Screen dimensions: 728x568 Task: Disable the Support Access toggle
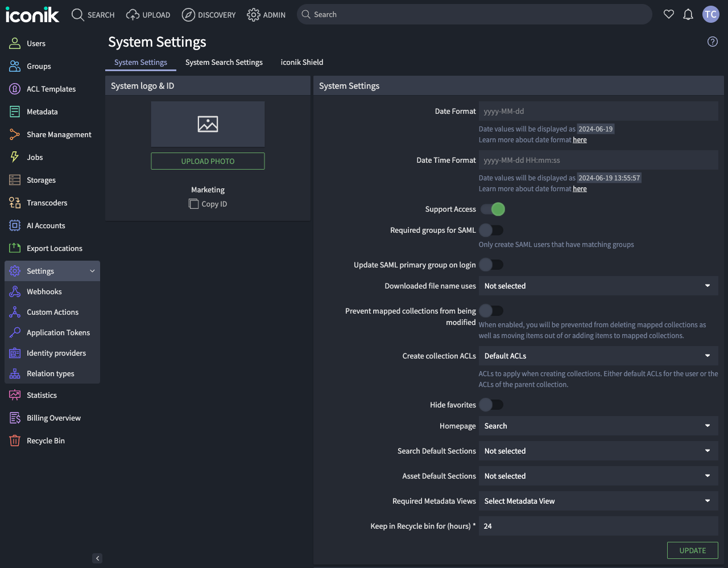coord(491,209)
